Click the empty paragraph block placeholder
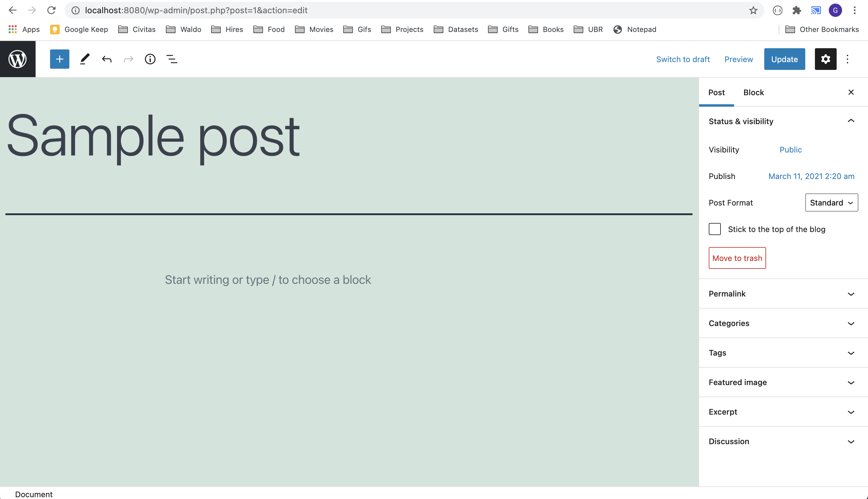The image size is (868, 499). click(x=268, y=280)
